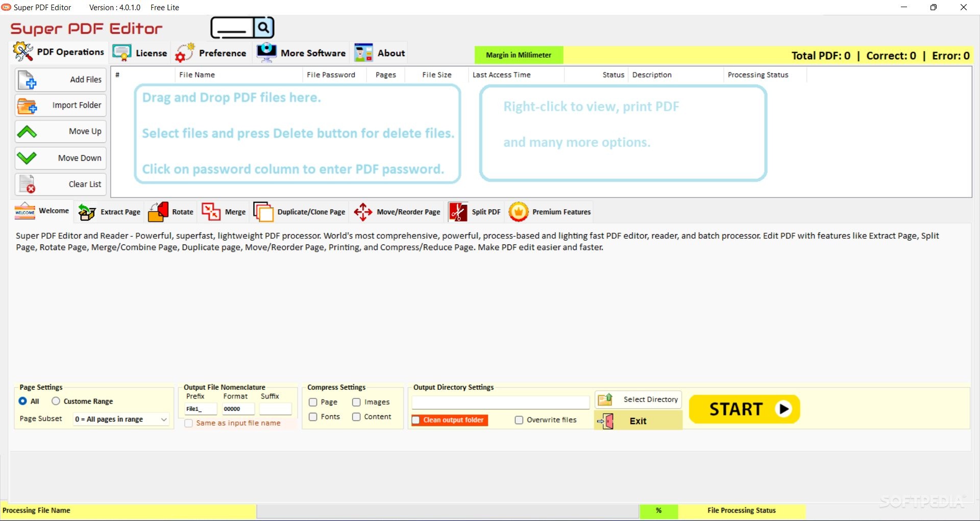Click the File Size column header
The image size is (980, 521).
437,75
